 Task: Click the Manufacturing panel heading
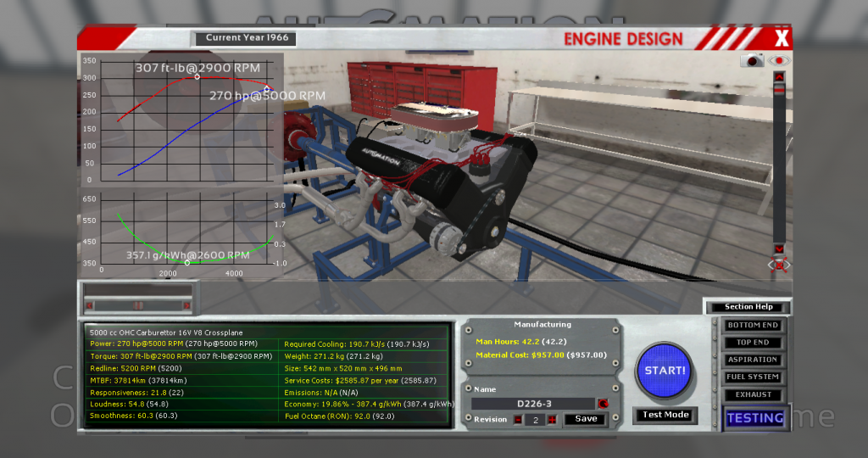point(542,325)
